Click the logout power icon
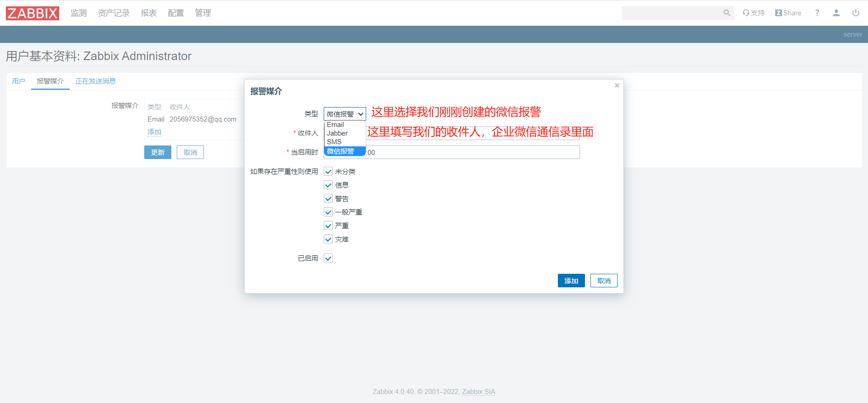This screenshot has width=868, height=403. tap(856, 13)
